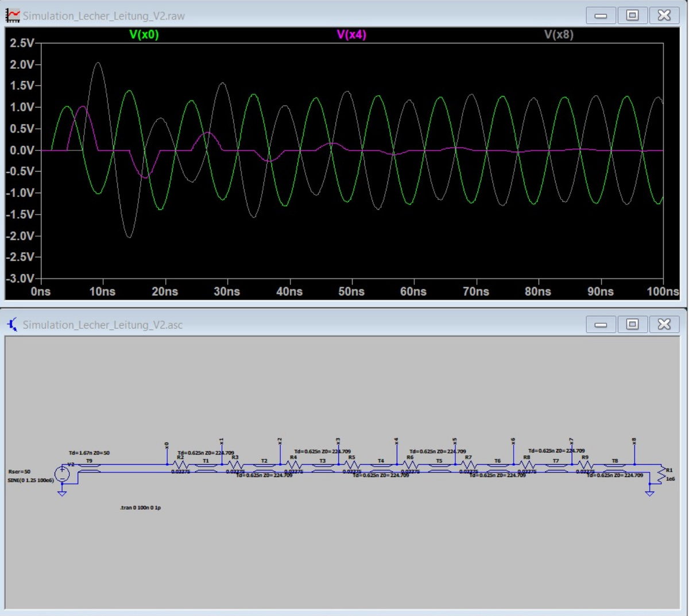Click the 50ns label on the time axis

[351, 292]
